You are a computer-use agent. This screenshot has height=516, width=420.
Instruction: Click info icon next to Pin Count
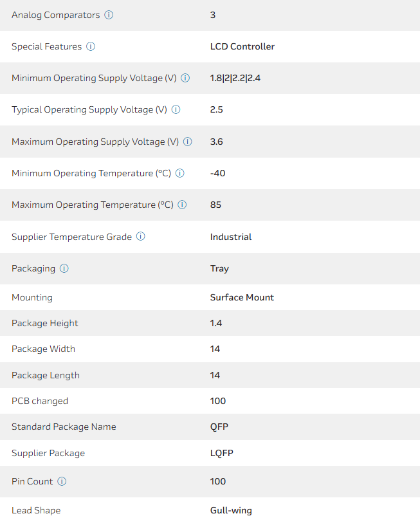click(62, 481)
